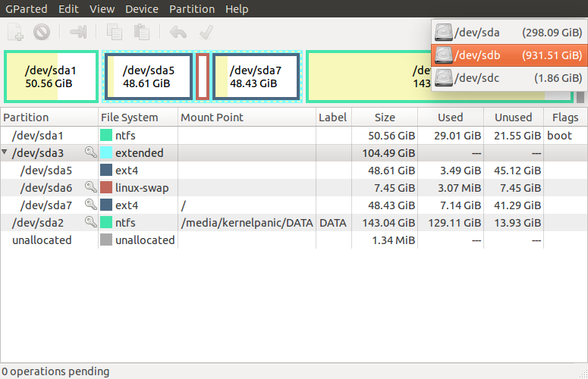Click the Size column header
The width and height of the screenshot is (588, 379).
click(x=385, y=117)
